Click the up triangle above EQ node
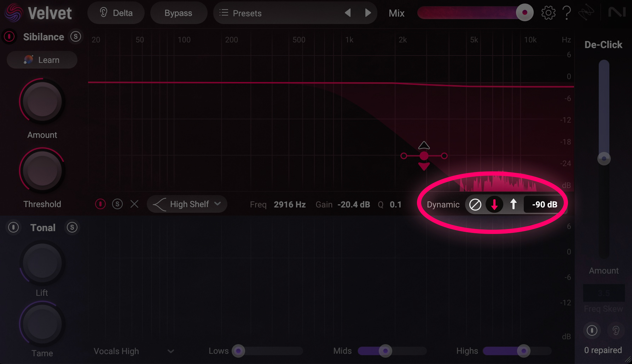The width and height of the screenshot is (632, 364). pyautogui.click(x=424, y=145)
